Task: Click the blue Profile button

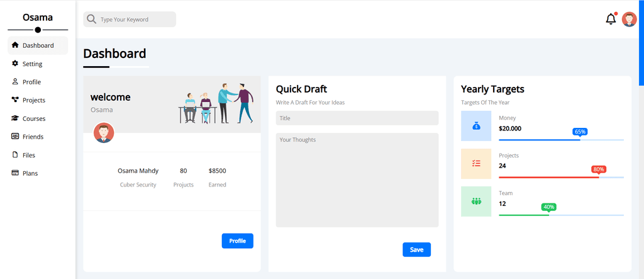Action: [x=237, y=241]
